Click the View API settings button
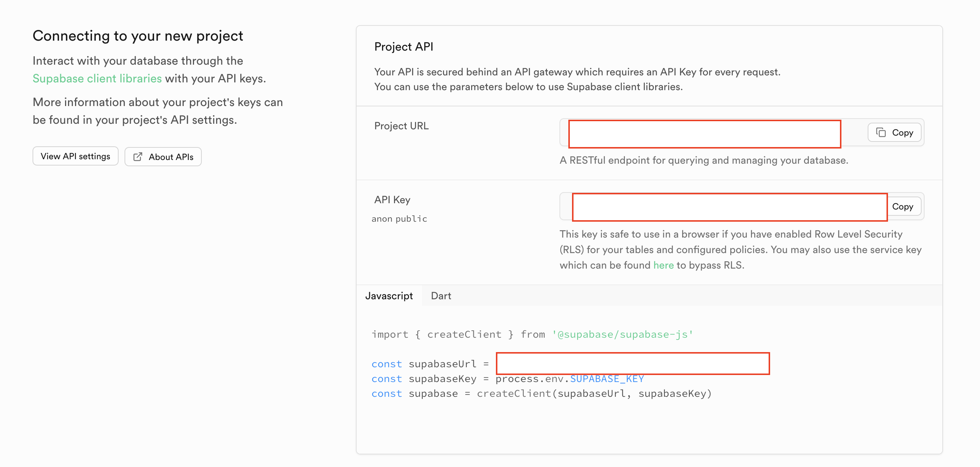 (75, 156)
